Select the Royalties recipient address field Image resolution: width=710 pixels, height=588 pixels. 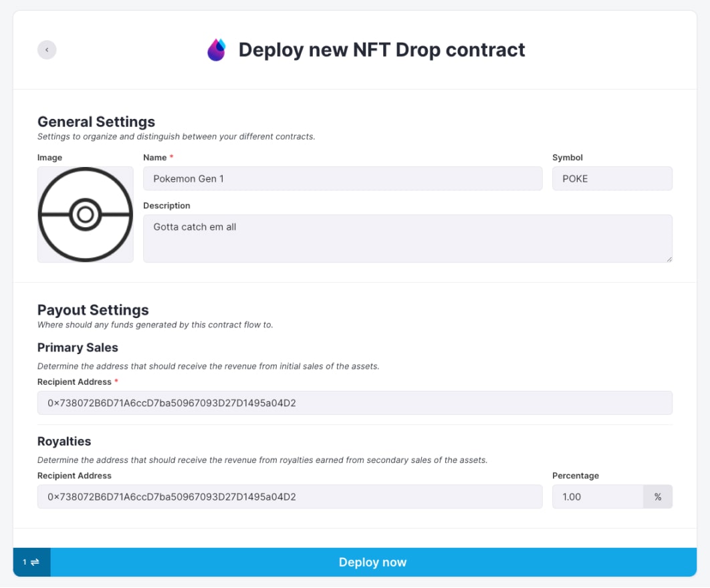click(289, 497)
